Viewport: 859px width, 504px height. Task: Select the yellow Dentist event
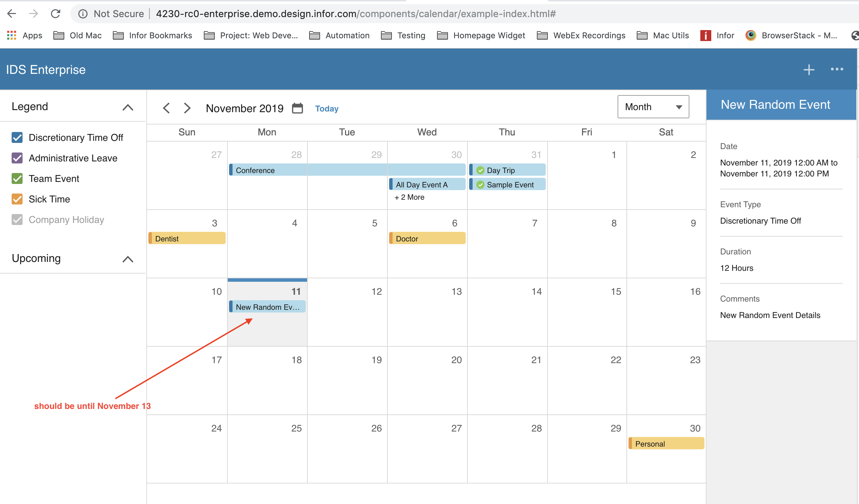(x=187, y=238)
